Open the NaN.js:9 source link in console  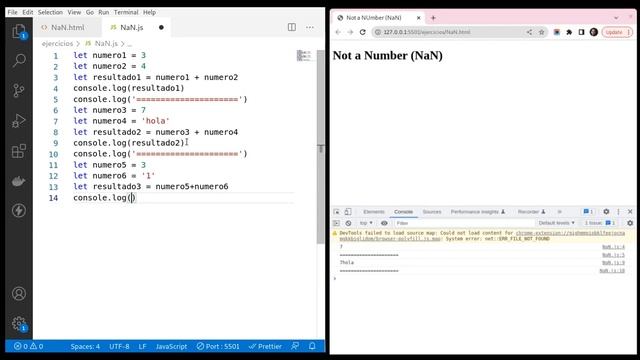point(613,262)
